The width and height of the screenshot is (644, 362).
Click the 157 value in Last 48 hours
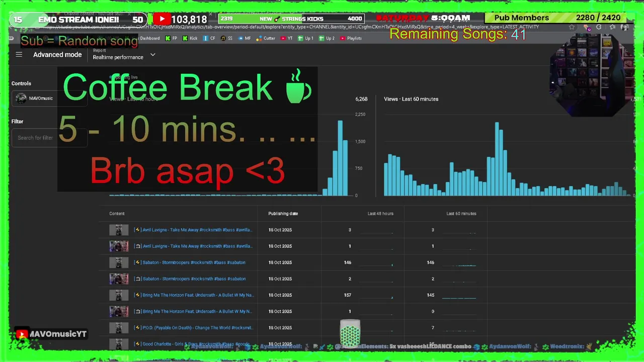347,295
